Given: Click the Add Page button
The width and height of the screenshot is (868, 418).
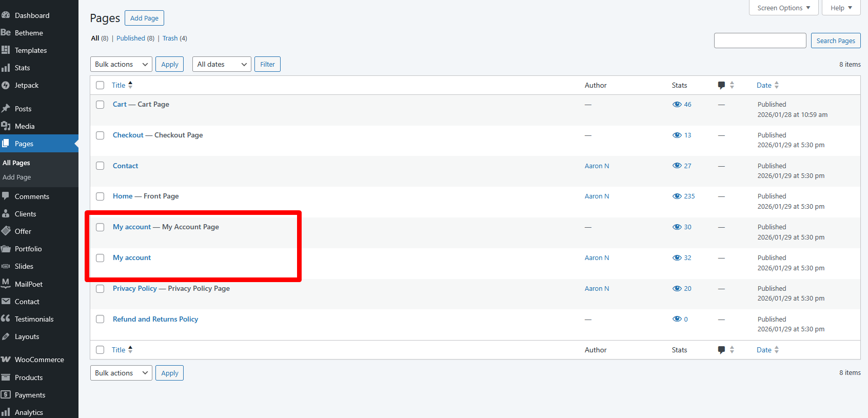Looking at the screenshot, I should pyautogui.click(x=144, y=18).
